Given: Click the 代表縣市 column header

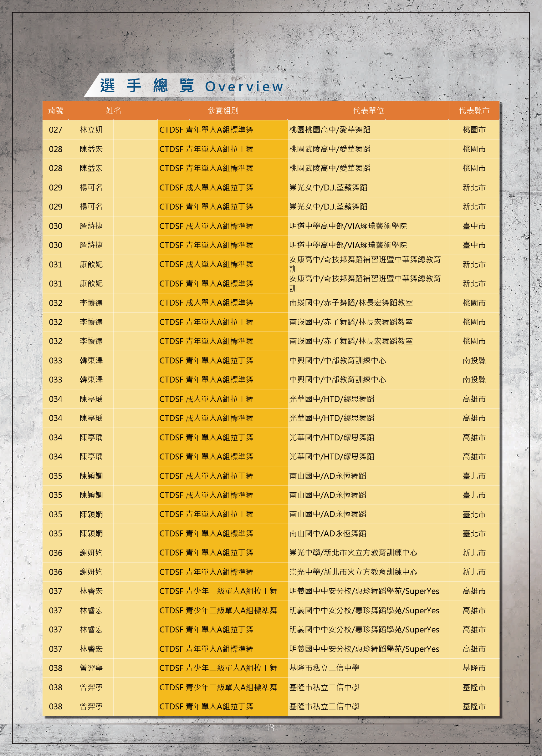Looking at the screenshot, I should pos(474,111).
